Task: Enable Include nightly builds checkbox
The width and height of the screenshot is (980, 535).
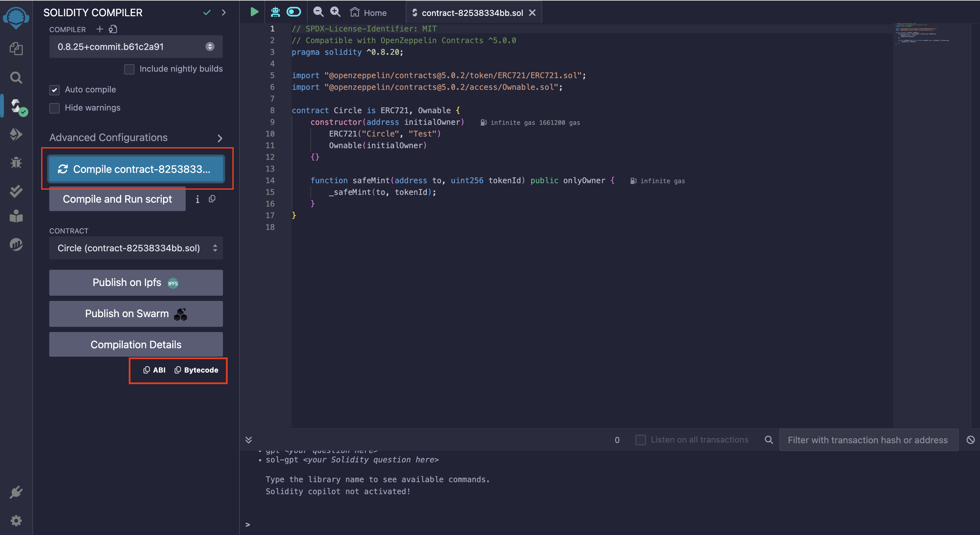Action: (129, 69)
